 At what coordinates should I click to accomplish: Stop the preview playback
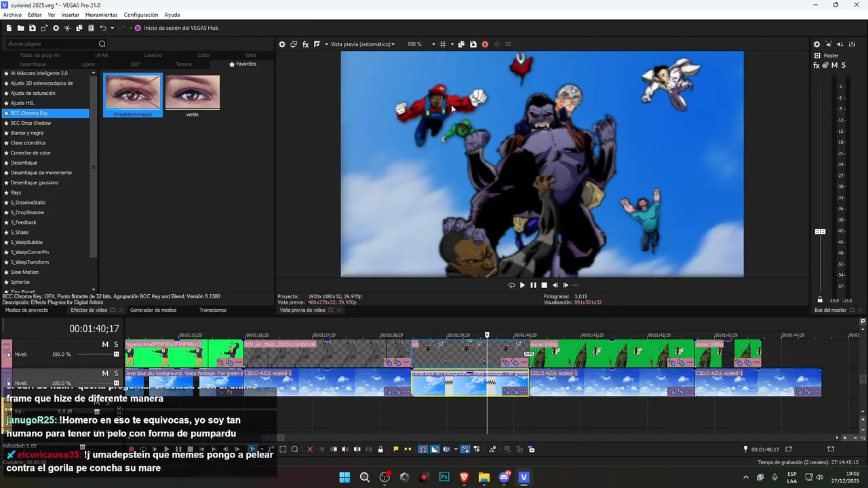click(x=544, y=285)
